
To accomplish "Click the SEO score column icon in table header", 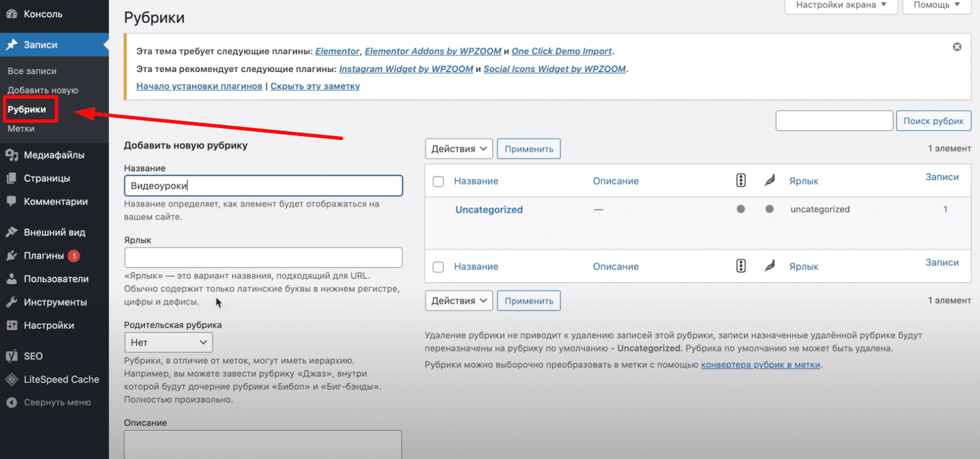I will point(741,180).
